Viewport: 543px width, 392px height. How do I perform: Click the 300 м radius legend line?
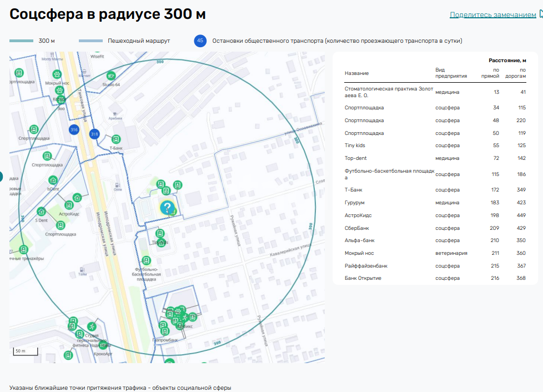22,41
